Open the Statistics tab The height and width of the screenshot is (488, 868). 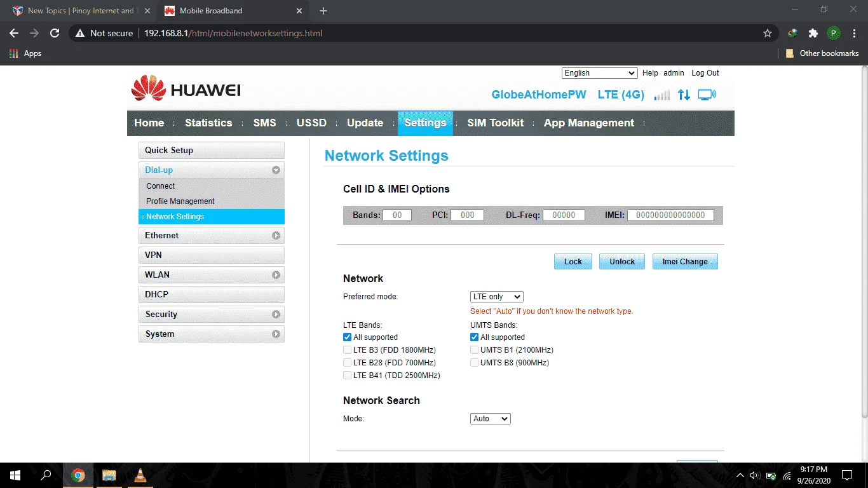coord(208,123)
